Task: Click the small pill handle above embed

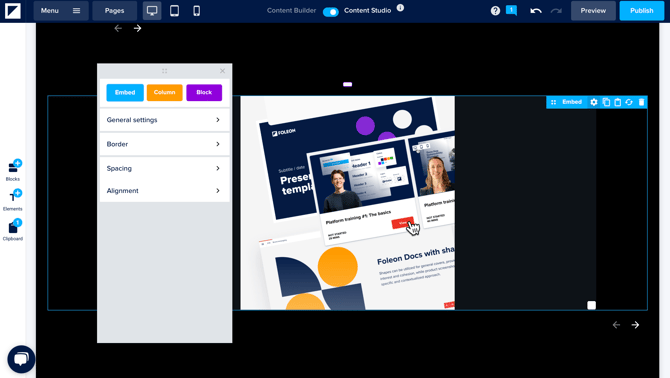Action: (x=347, y=85)
